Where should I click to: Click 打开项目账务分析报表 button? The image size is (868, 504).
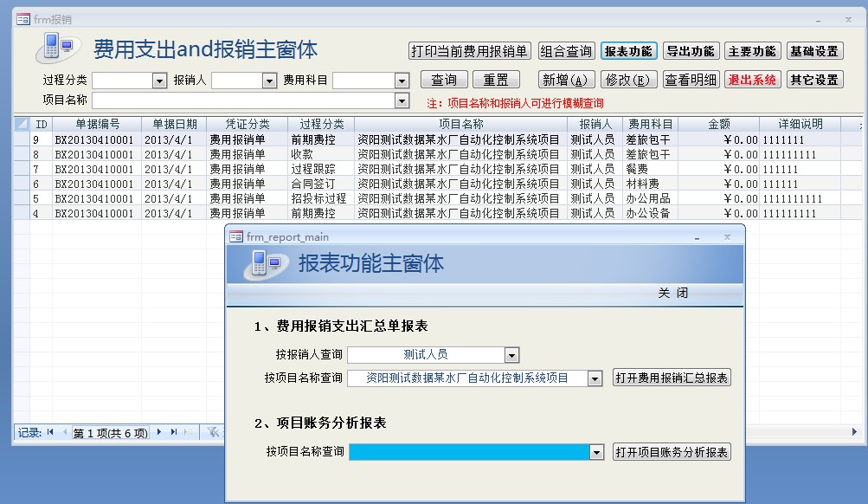point(672,452)
